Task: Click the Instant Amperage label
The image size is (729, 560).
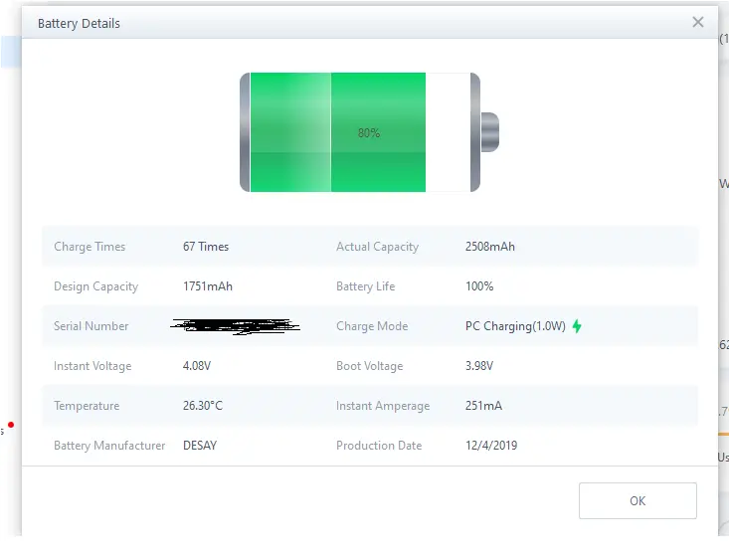Action: (x=383, y=406)
